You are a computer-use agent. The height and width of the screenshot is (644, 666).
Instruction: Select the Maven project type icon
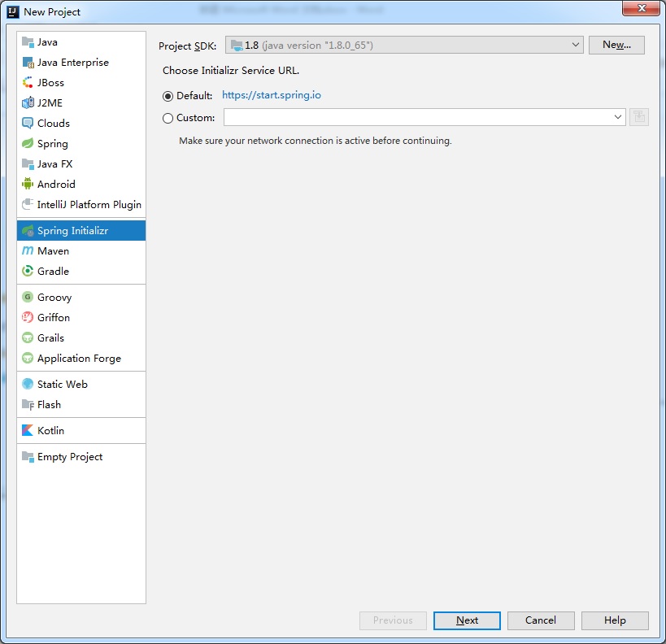[x=28, y=251]
